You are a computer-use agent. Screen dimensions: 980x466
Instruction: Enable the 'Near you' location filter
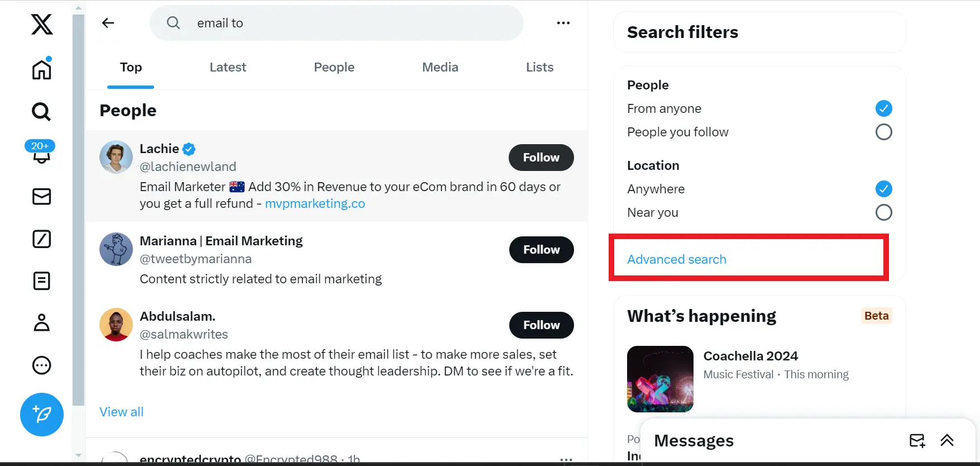(884, 212)
